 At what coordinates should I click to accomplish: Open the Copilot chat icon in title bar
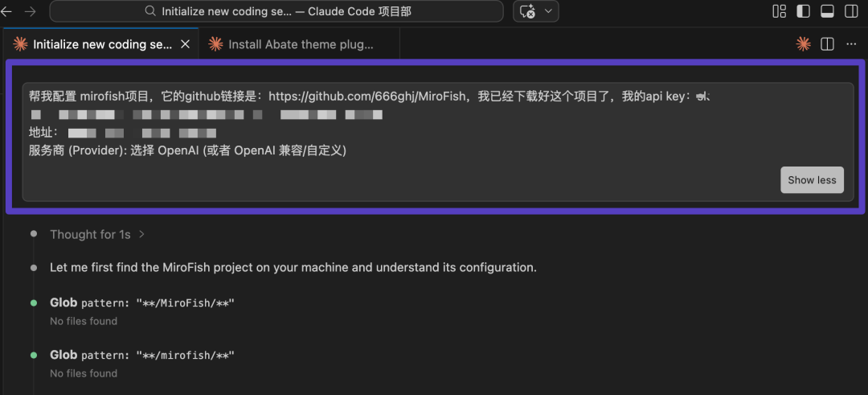[528, 11]
